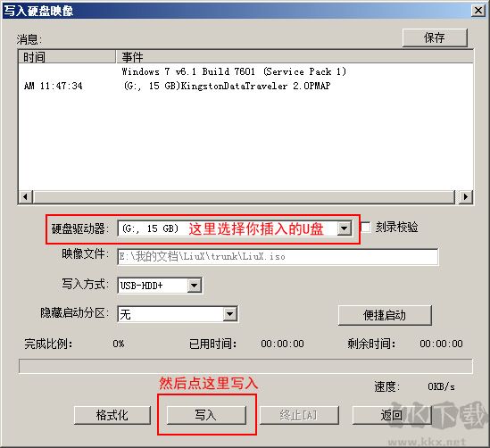Expand the 硬盘驱动器 drive dropdown arrow
490x448 pixels.
(x=345, y=228)
